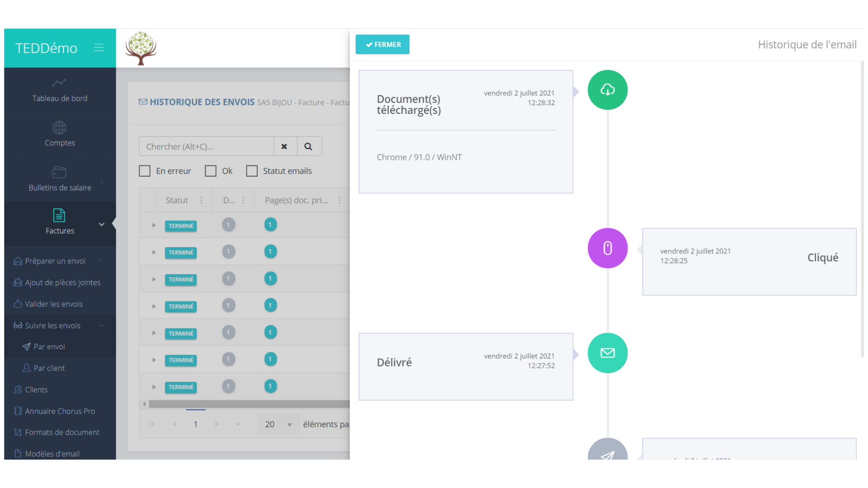Tick the En erreur checkbox
The height and width of the screenshot is (488, 868).
145,171
